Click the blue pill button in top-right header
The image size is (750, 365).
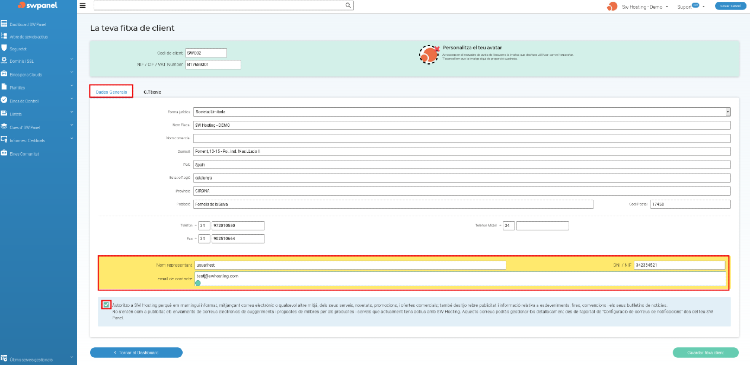731,6
